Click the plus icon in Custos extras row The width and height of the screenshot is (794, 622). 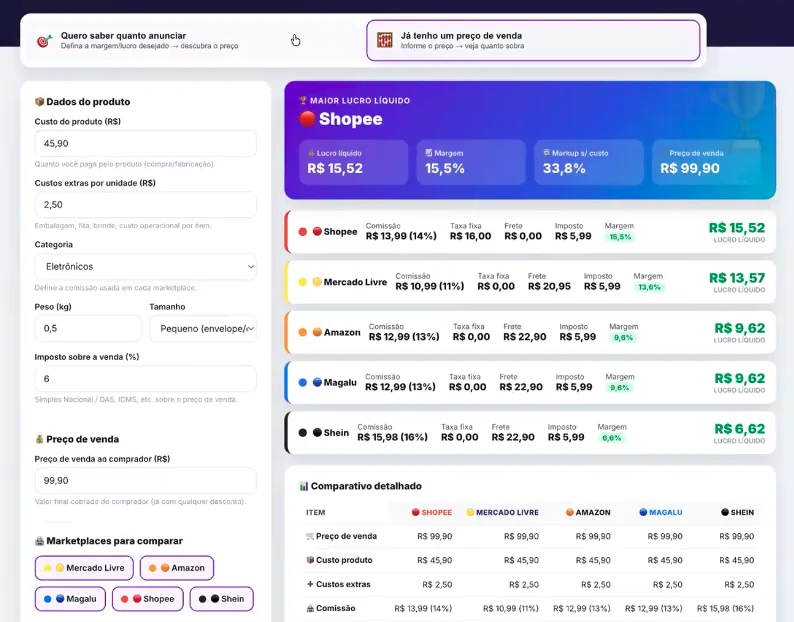pyautogui.click(x=310, y=584)
